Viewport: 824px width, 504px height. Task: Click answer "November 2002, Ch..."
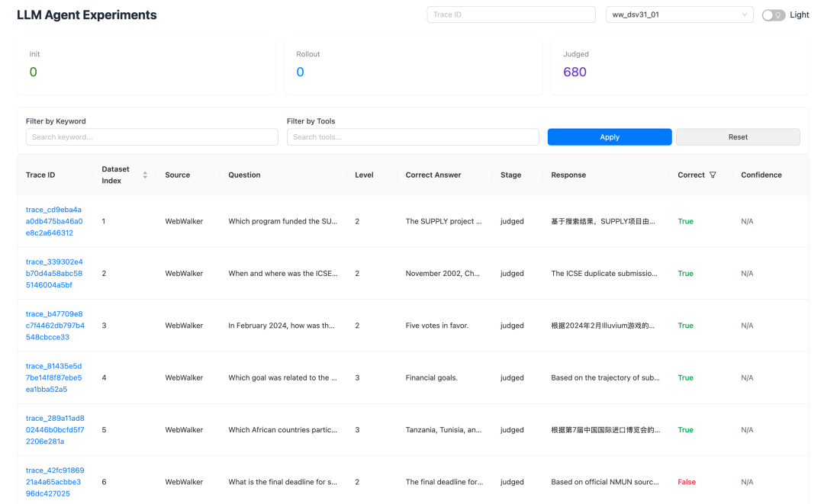tap(443, 273)
